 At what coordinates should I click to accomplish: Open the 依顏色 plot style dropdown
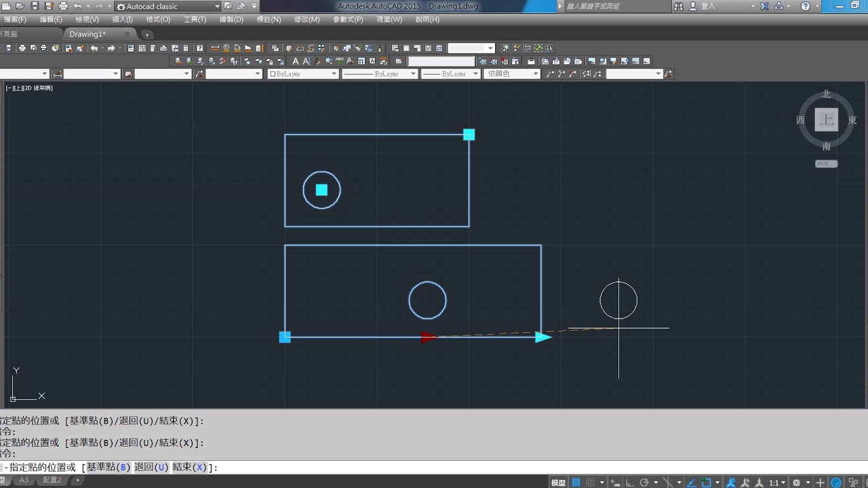coord(511,74)
